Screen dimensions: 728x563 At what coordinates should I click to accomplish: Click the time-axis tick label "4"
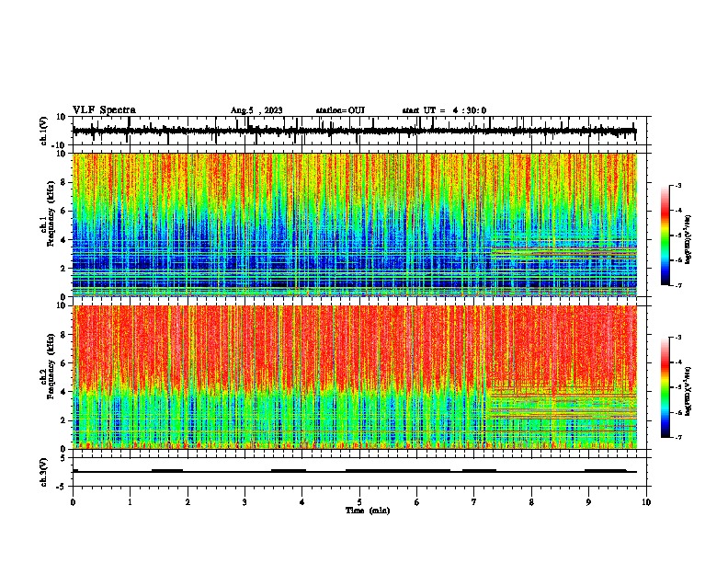[302, 502]
